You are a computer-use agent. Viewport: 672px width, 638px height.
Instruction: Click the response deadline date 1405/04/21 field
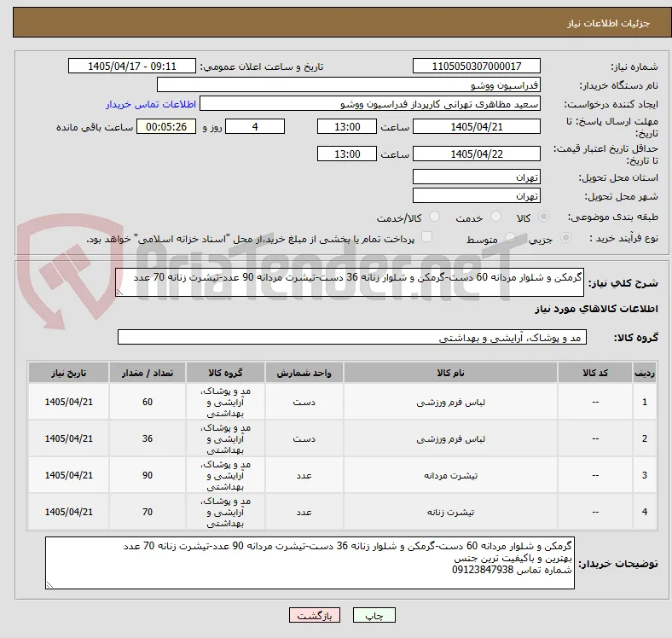[476, 126]
